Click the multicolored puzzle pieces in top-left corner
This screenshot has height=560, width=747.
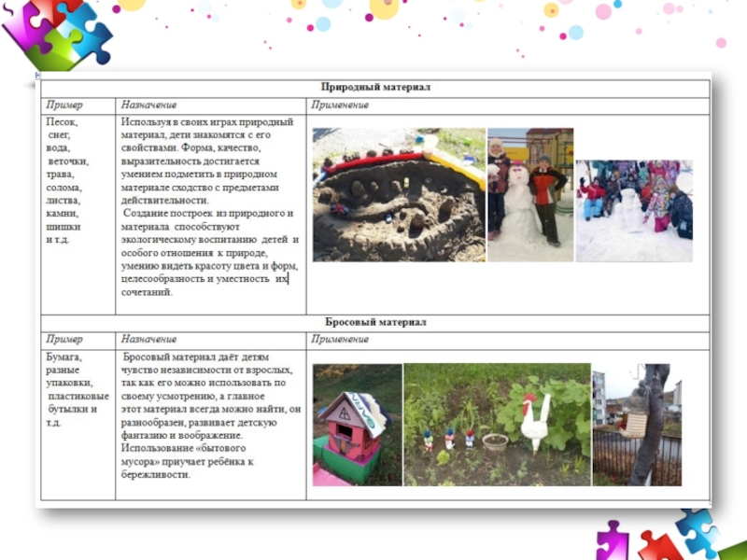[x=56, y=35]
